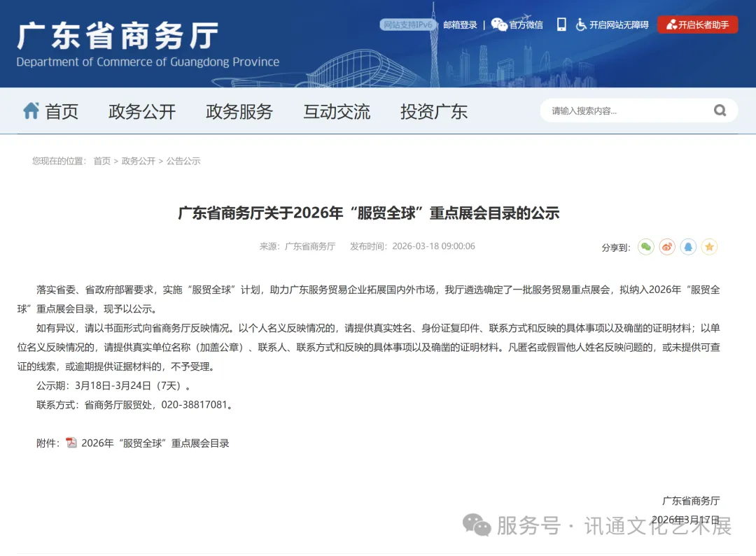Click contact line with 020-38817081

[135, 405]
